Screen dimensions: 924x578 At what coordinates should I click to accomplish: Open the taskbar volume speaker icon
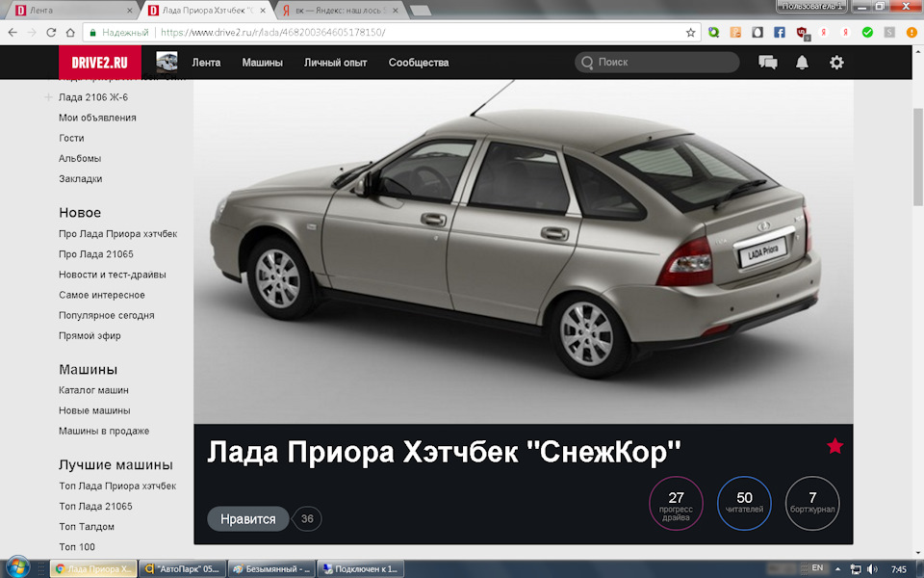pyautogui.click(x=873, y=569)
